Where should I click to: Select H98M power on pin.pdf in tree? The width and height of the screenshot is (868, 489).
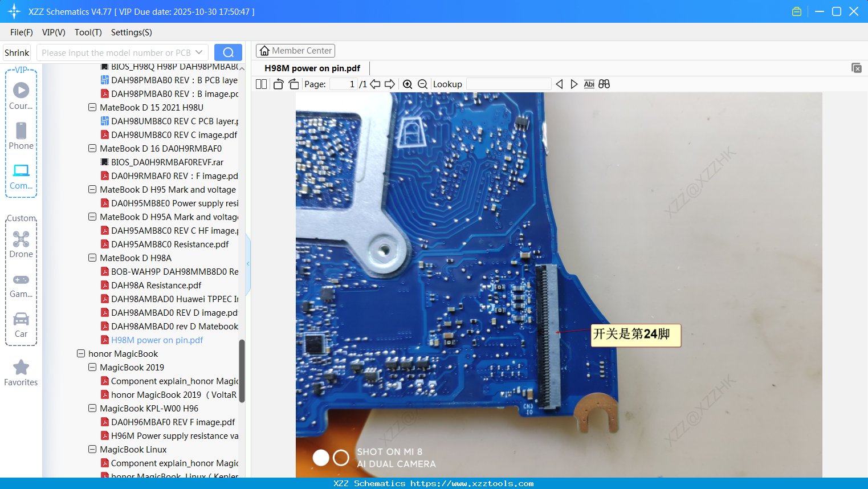pyautogui.click(x=152, y=340)
